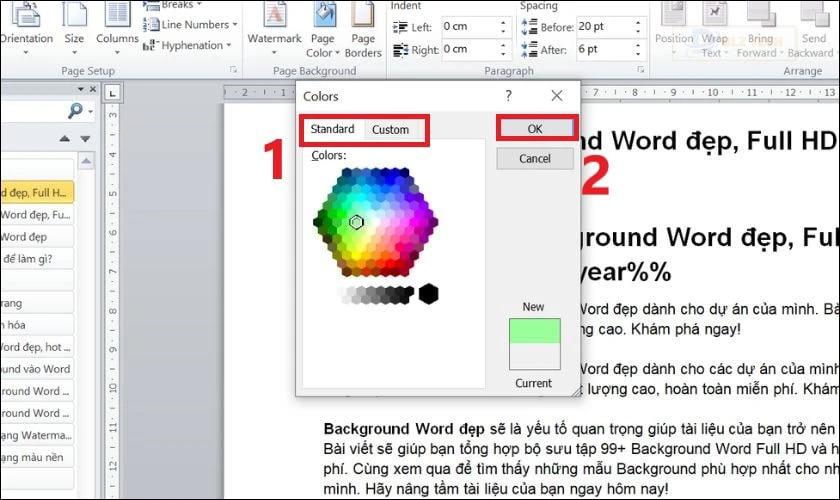Go to heading 'Word đẹp'

(x=36, y=237)
